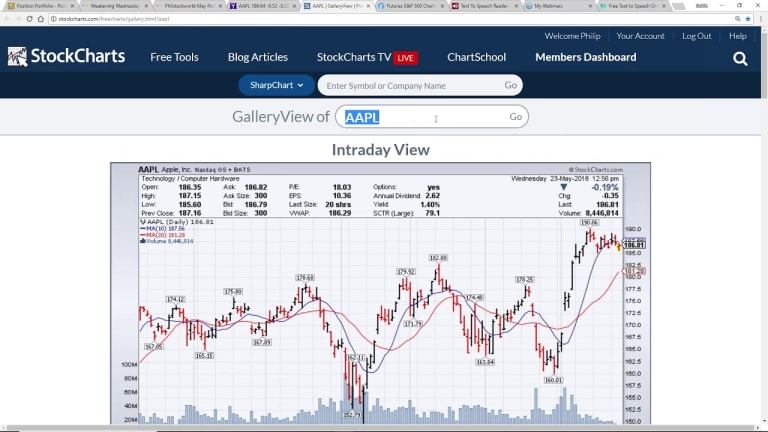Go to browser home icon
This screenshot has height=432, width=768.
pyautogui.click(x=41, y=19)
